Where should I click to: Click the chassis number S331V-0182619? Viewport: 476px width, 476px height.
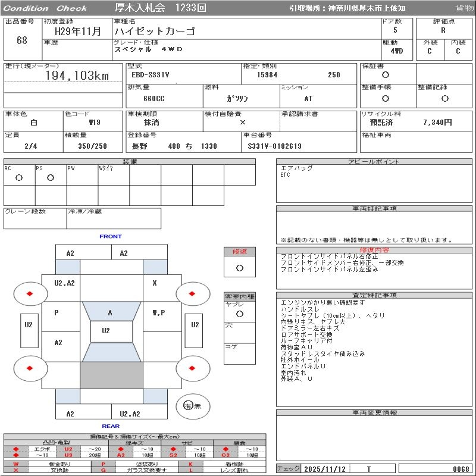pos(275,146)
